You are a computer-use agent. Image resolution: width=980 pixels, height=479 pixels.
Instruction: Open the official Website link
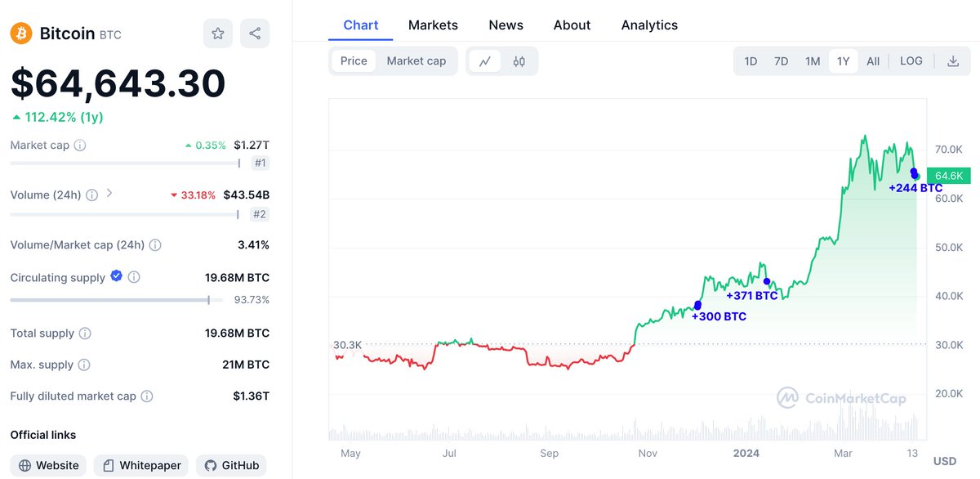[49, 466]
